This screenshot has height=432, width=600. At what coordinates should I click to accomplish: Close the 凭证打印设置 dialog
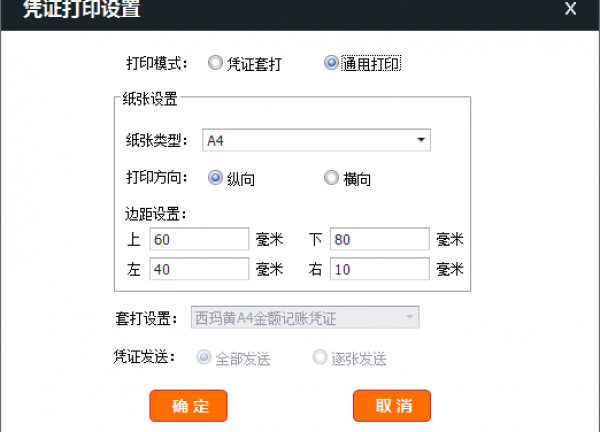571,10
